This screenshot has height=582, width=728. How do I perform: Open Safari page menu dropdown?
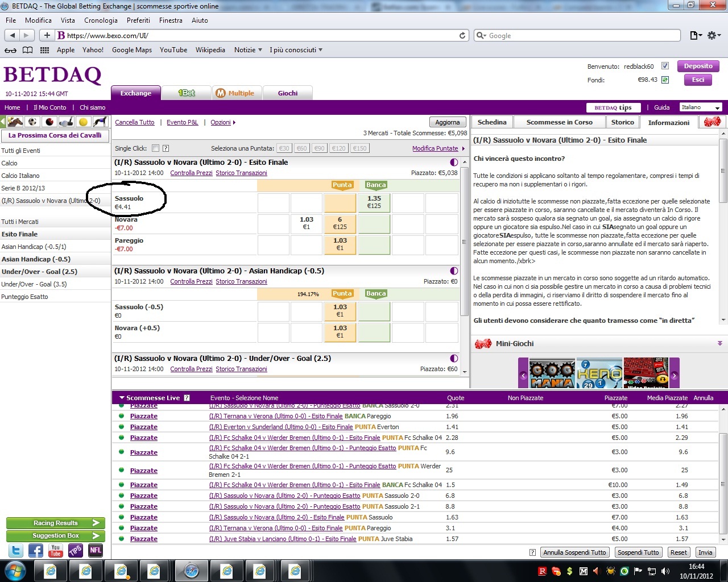pos(696,35)
